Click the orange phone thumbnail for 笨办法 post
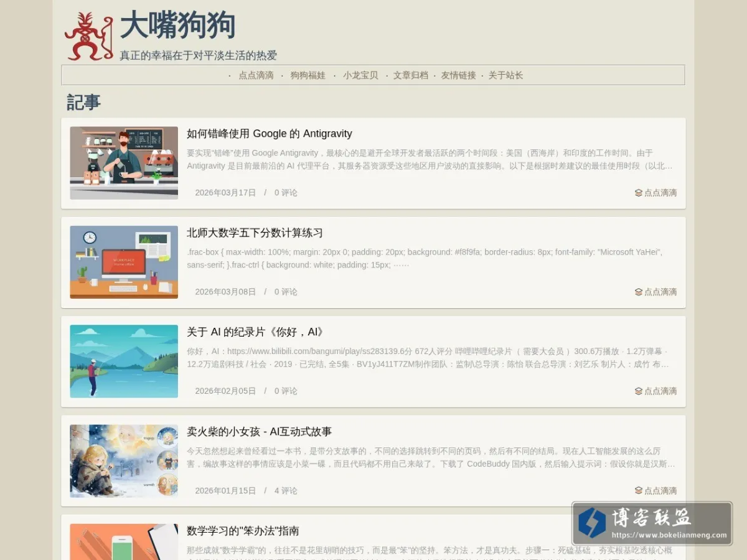This screenshot has width=747, height=560. click(124, 542)
